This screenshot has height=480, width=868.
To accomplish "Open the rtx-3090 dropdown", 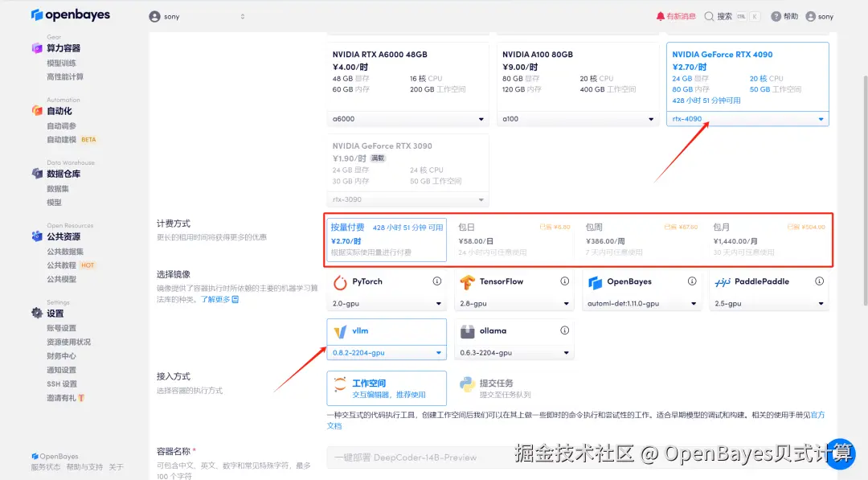I will [x=408, y=199].
